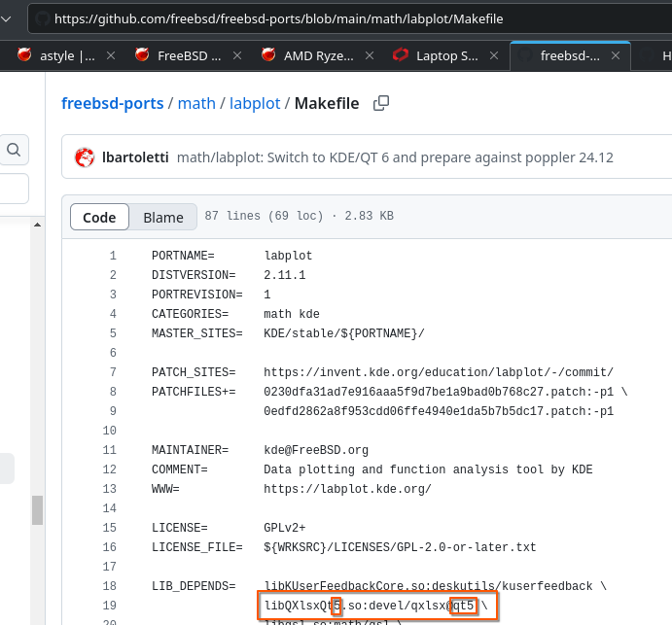Viewport: 672px width, 625px height.
Task: Open the commit message link about KDE/QT 6
Action: coord(395,157)
